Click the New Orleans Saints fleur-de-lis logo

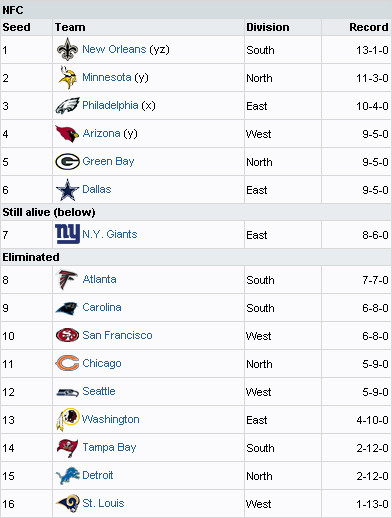coord(67,49)
